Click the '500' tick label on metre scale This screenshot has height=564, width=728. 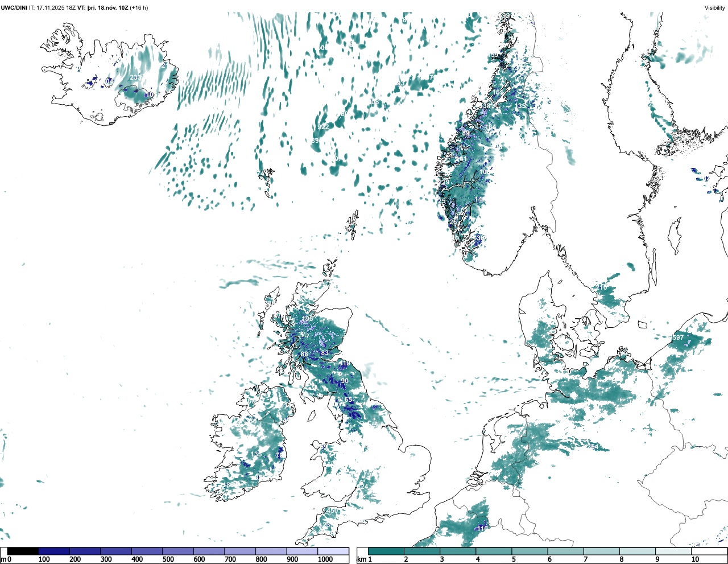[168, 559]
